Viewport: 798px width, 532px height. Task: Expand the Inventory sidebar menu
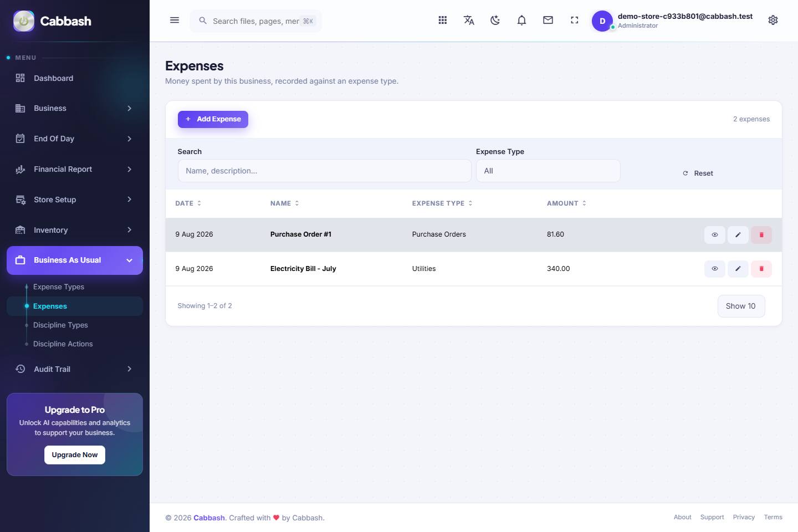click(x=75, y=230)
